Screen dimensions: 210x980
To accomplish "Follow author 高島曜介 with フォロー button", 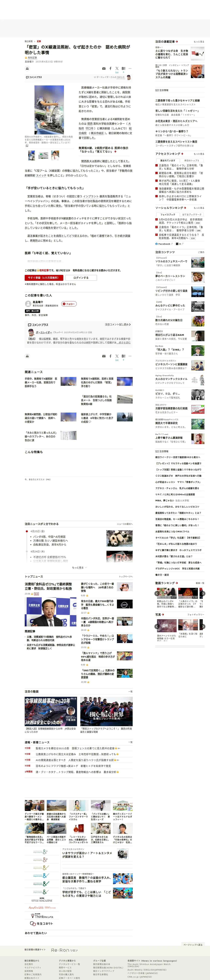I will tap(69, 304).
